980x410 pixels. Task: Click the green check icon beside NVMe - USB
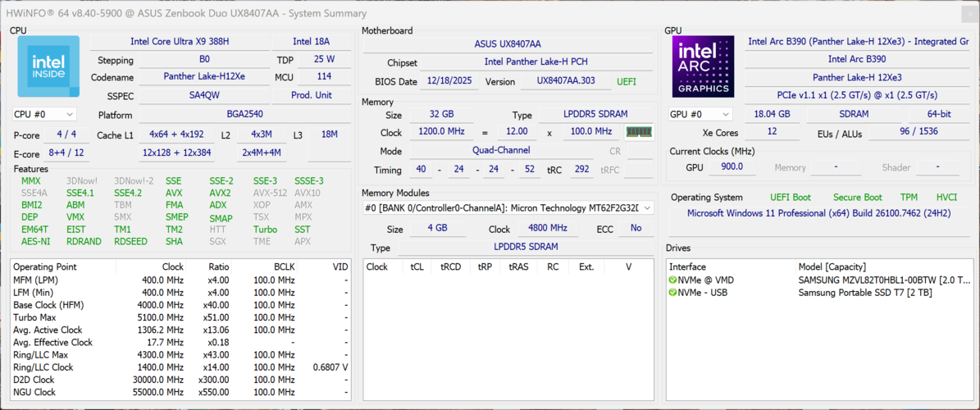673,293
